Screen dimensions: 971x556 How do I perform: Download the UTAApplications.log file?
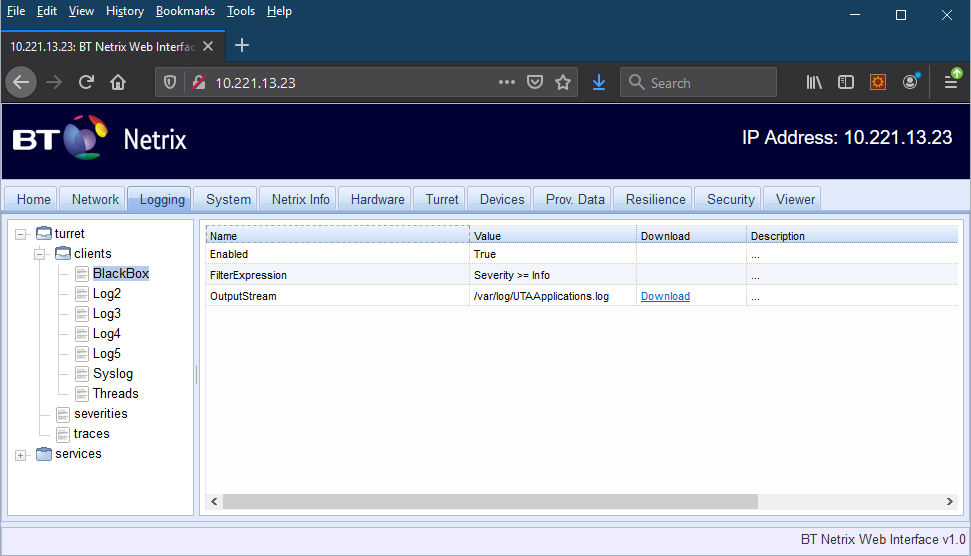tap(665, 296)
